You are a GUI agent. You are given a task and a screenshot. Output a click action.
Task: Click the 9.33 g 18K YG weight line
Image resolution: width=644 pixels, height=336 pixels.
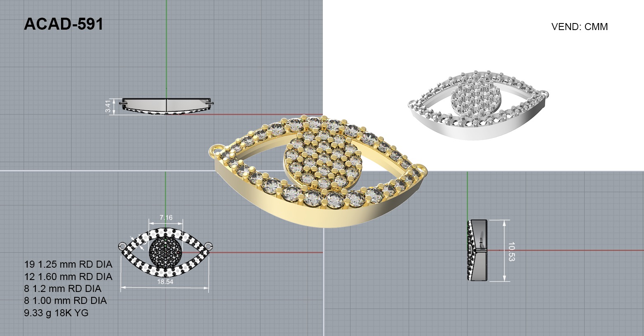[56, 313]
